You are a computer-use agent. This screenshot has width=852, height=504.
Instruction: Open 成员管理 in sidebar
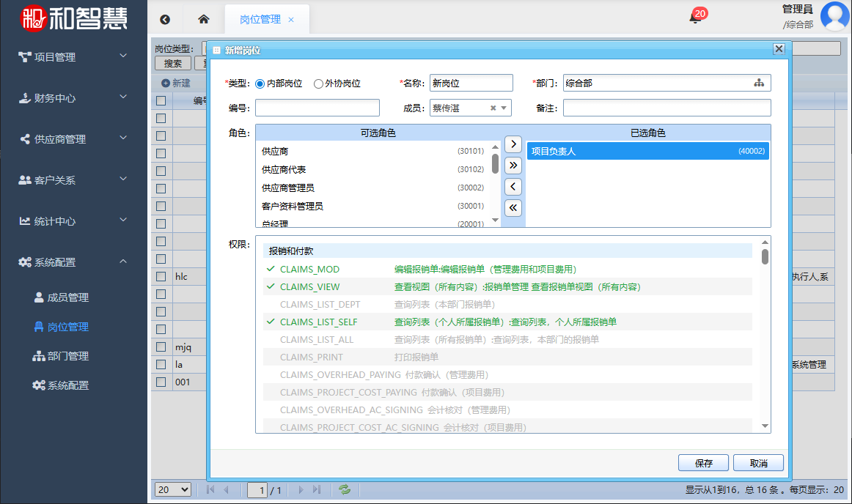[62, 297]
